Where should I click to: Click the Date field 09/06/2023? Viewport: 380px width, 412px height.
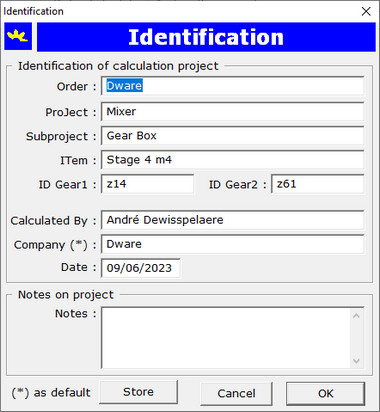click(x=141, y=268)
